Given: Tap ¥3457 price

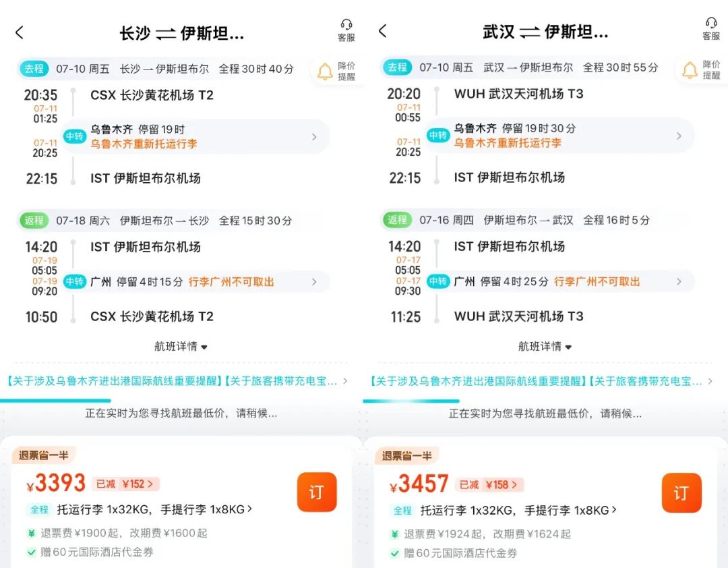Looking at the screenshot, I should click(419, 484).
